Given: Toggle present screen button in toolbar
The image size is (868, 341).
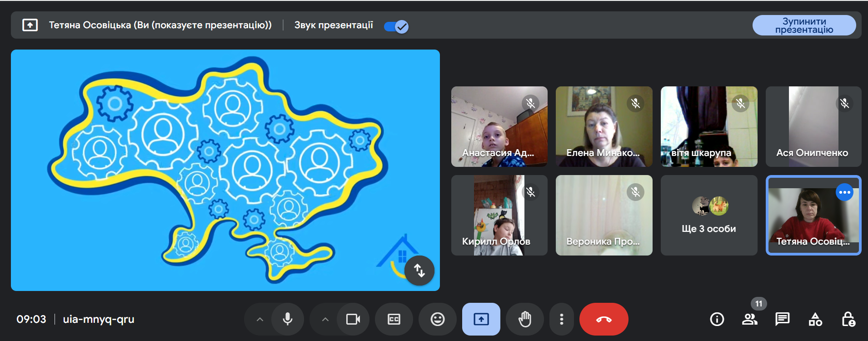Looking at the screenshot, I should point(481,319).
